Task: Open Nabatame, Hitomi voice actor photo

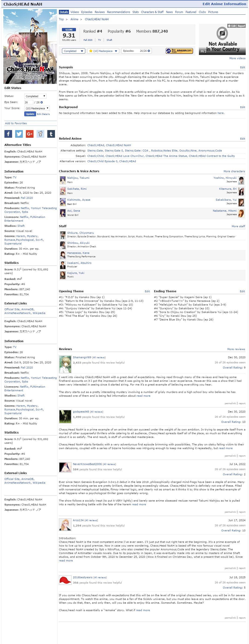Action: pyautogui.click(x=241, y=213)
